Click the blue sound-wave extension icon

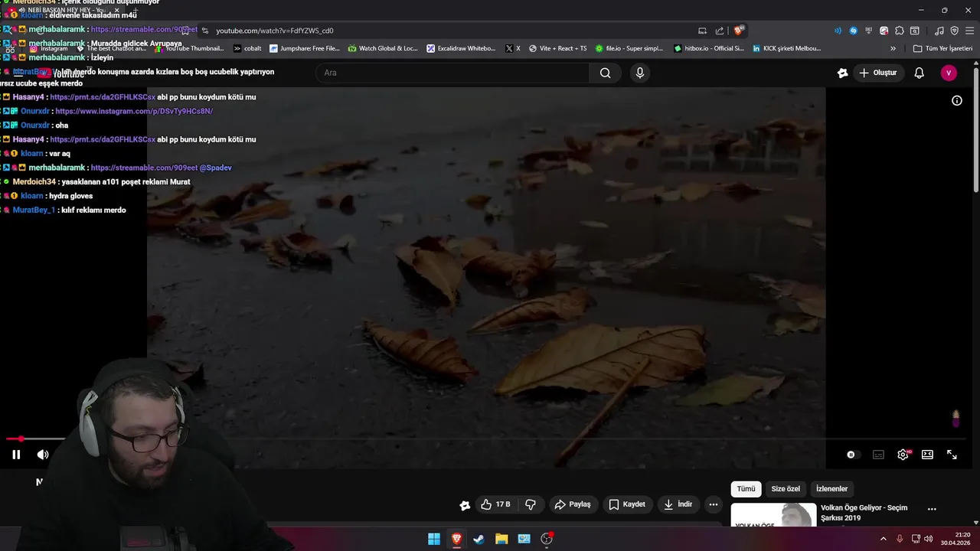(838, 31)
